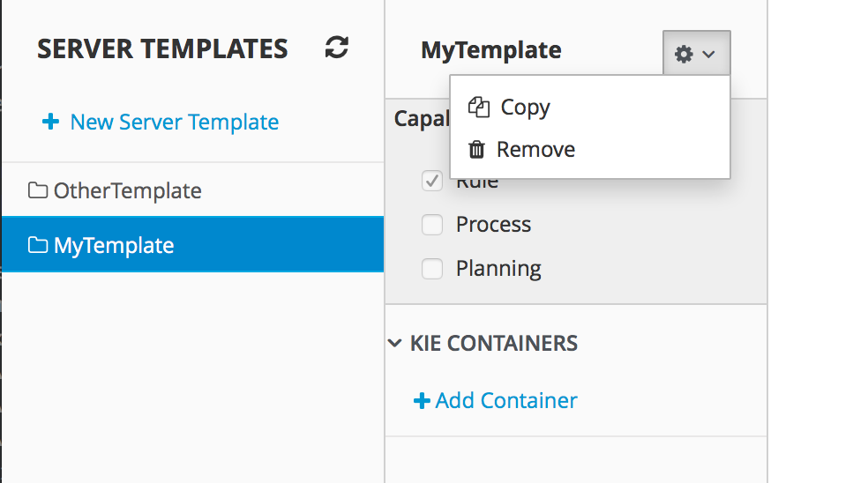Click the Add Container link
This screenshot has height=483, width=868.
(506, 401)
